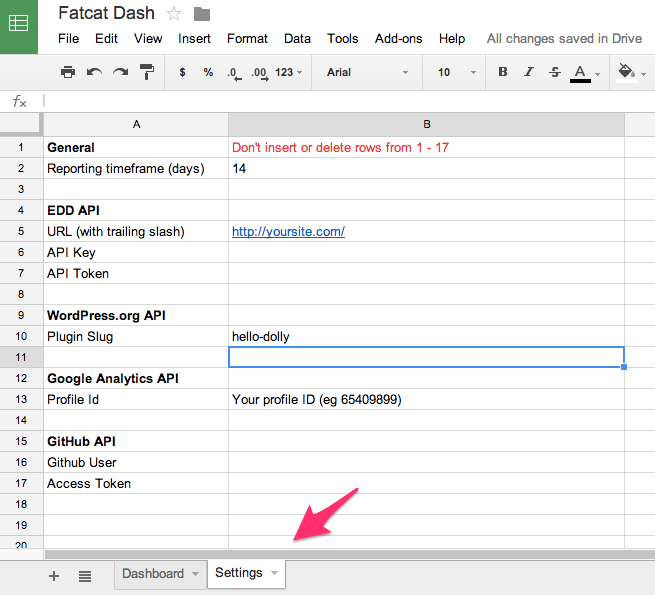Open the yoursite.com link in cell B5
Image resolution: width=655 pixels, height=595 pixels.
point(288,231)
